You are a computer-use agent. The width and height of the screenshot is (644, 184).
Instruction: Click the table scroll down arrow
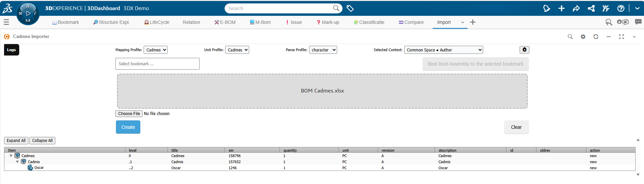click(x=638, y=175)
